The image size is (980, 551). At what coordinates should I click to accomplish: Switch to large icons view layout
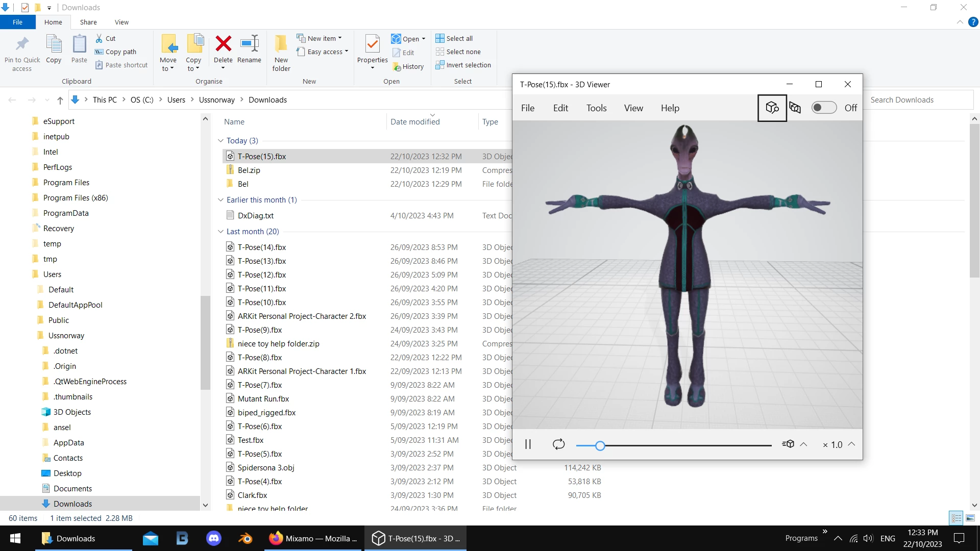click(970, 518)
